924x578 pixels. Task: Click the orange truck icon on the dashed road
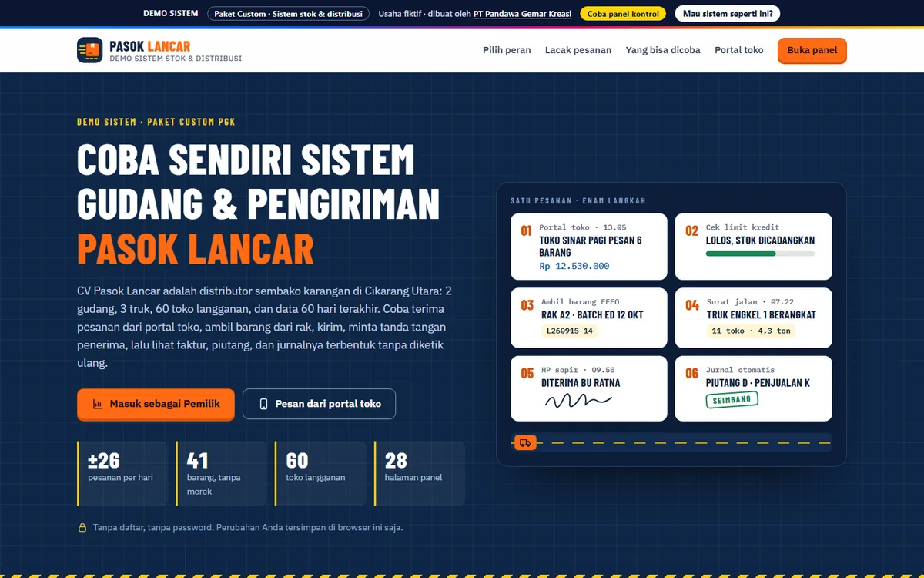pos(525,442)
